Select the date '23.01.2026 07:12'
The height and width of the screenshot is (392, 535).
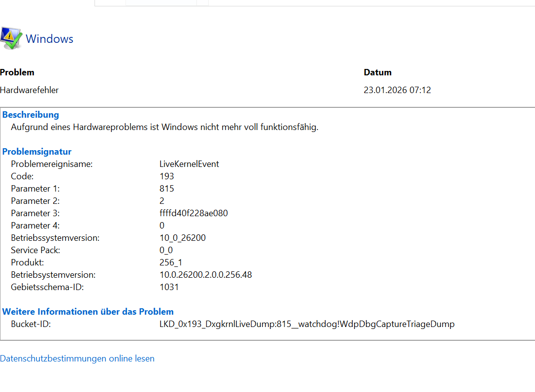coord(397,90)
